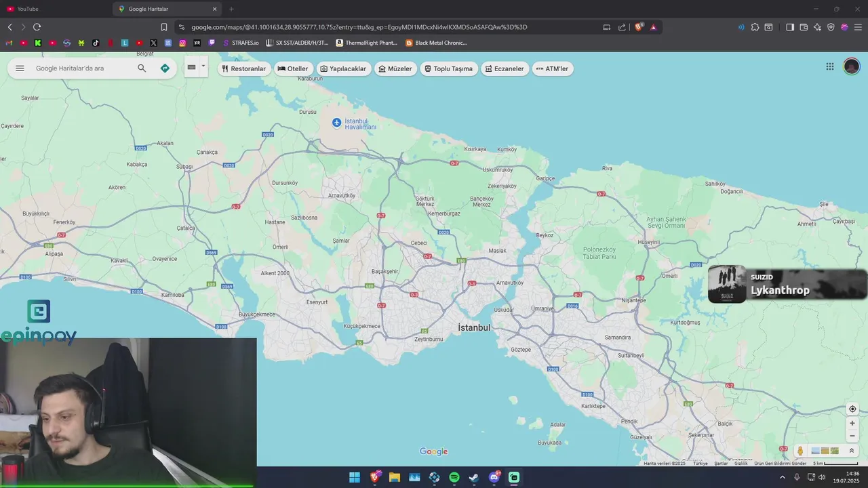
Task: Open Steam from the taskbar
Action: coord(474,477)
